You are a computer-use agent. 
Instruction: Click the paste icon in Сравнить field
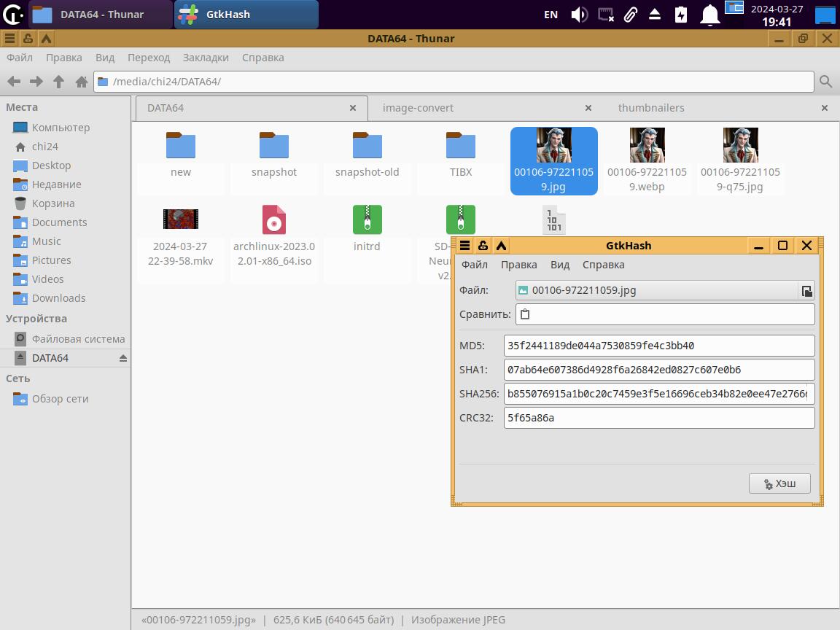[524, 314]
